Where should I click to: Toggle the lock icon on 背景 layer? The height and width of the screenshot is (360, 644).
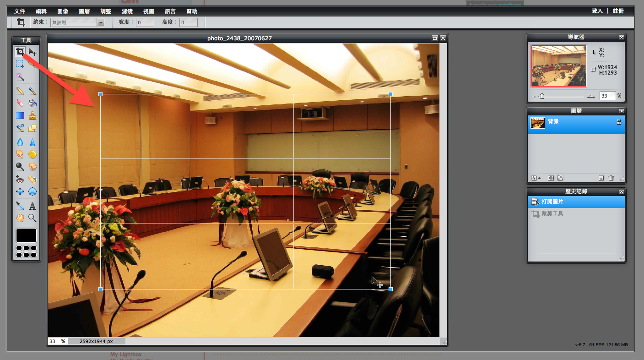(x=618, y=122)
